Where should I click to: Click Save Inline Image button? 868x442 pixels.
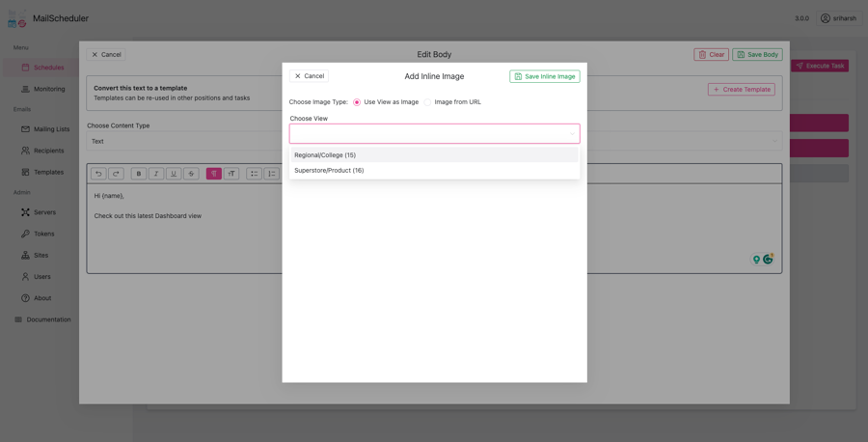point(545,76)
